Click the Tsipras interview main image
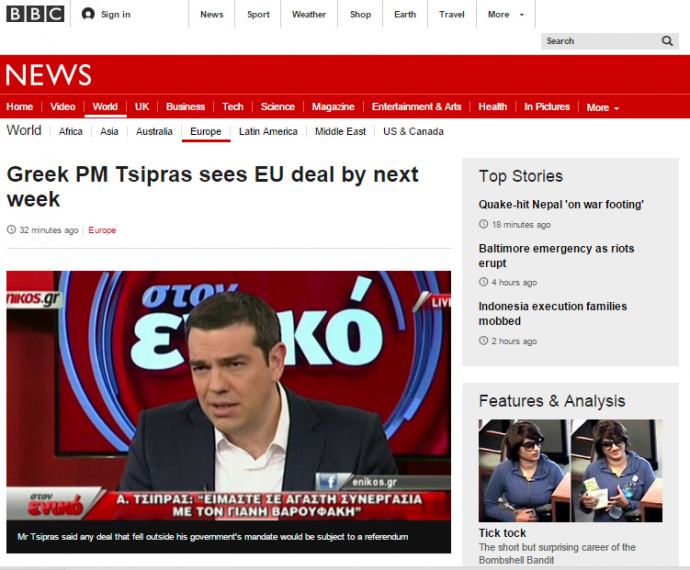The height and width of the screenshot is (570, 690). click(228, 400)
